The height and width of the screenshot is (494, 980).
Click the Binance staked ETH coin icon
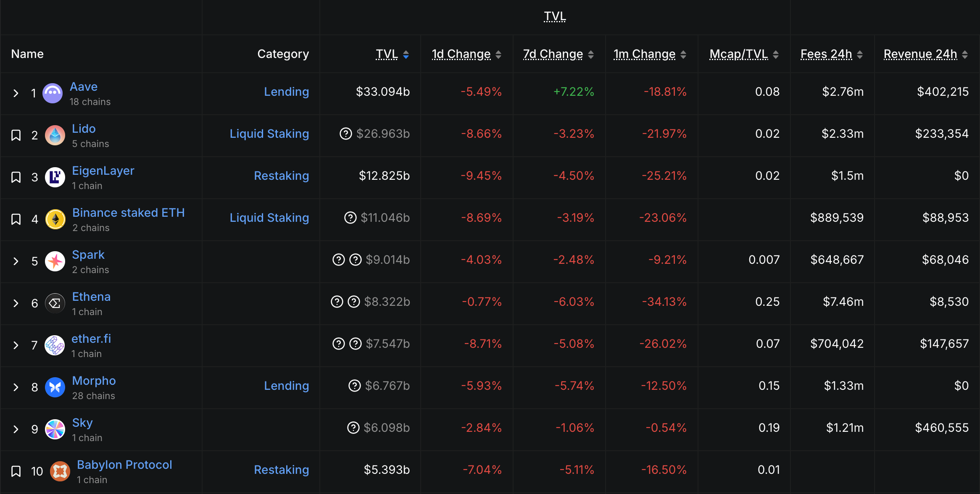point(55,219)
